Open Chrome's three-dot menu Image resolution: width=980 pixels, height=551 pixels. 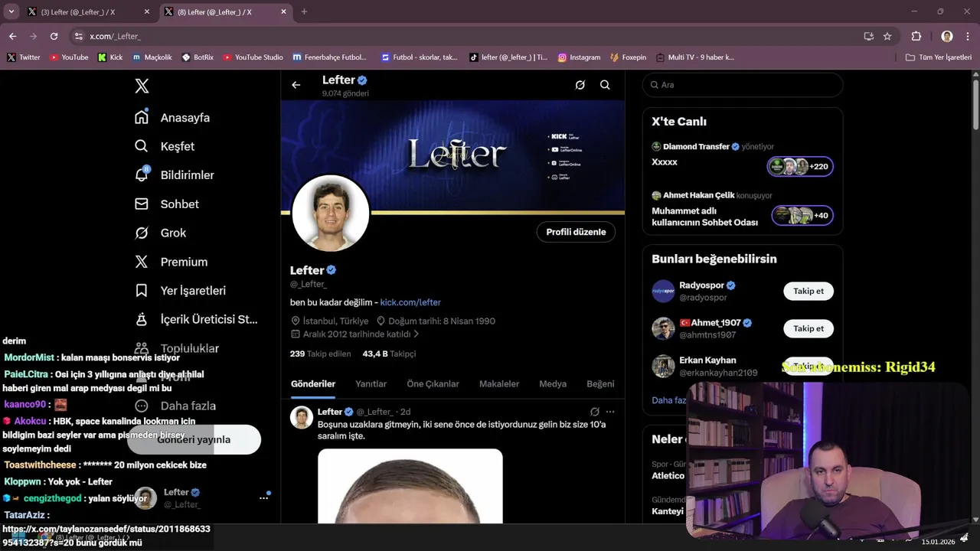point(967,36)
